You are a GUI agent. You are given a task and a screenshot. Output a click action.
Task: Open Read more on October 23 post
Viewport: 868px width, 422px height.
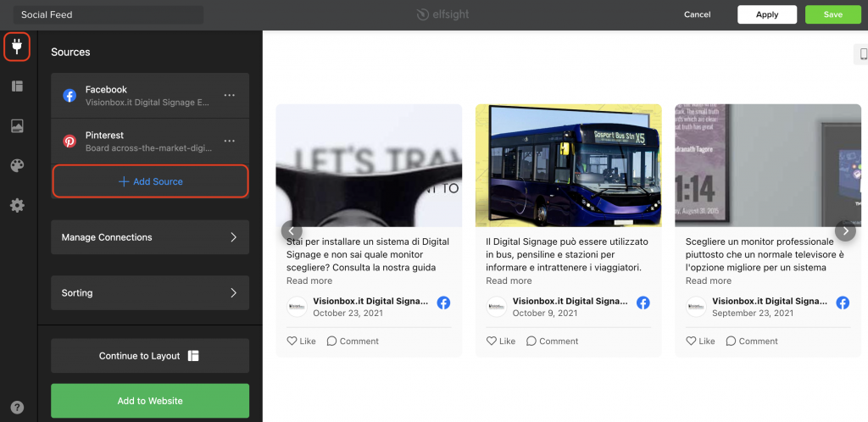(x=309, y=280)
